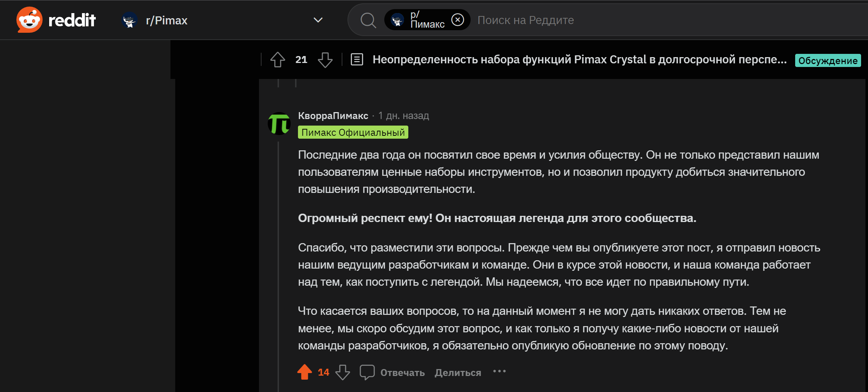Screen dimensions: 868x392
Task: Upvote the post in the sticky header
Action: coord(278,60)
